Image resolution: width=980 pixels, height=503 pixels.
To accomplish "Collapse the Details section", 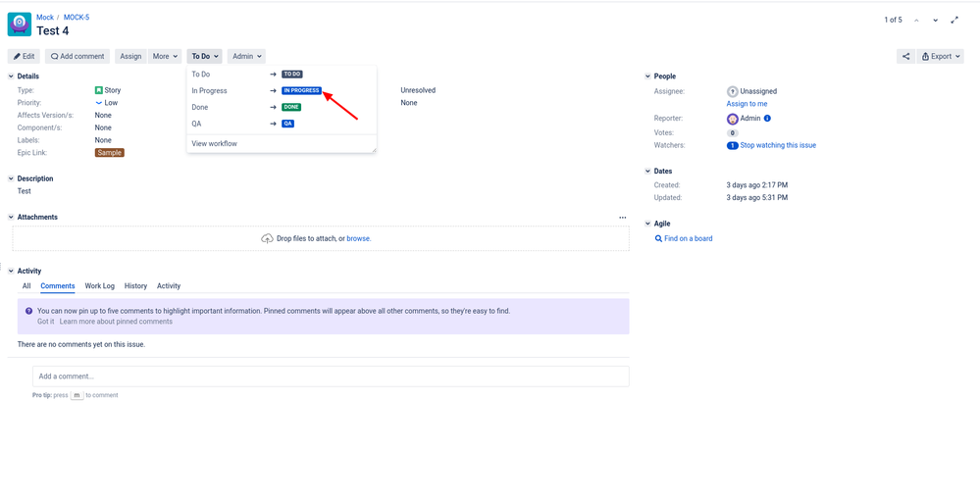I will click(x=11, y=76).
